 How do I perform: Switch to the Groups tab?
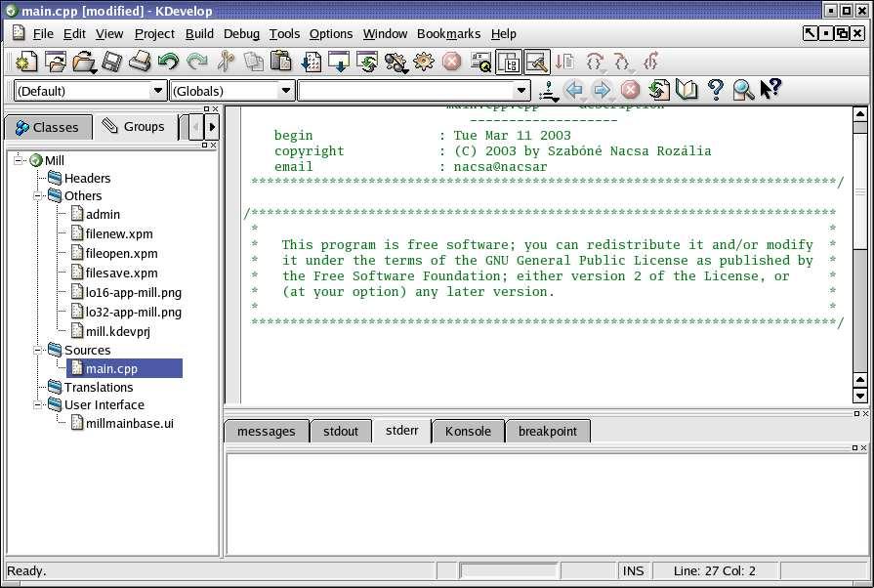(x=136, y=127)
